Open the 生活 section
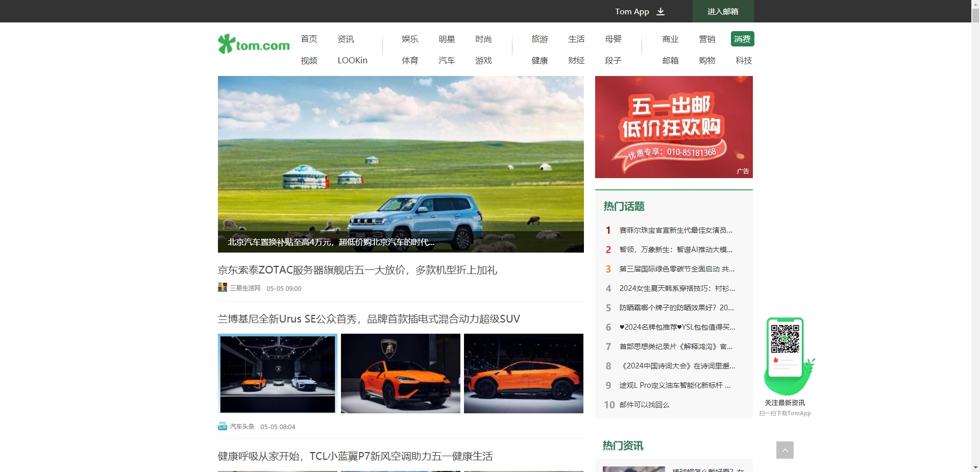Viewport: 980px width, 472px height. pos(576,39)
